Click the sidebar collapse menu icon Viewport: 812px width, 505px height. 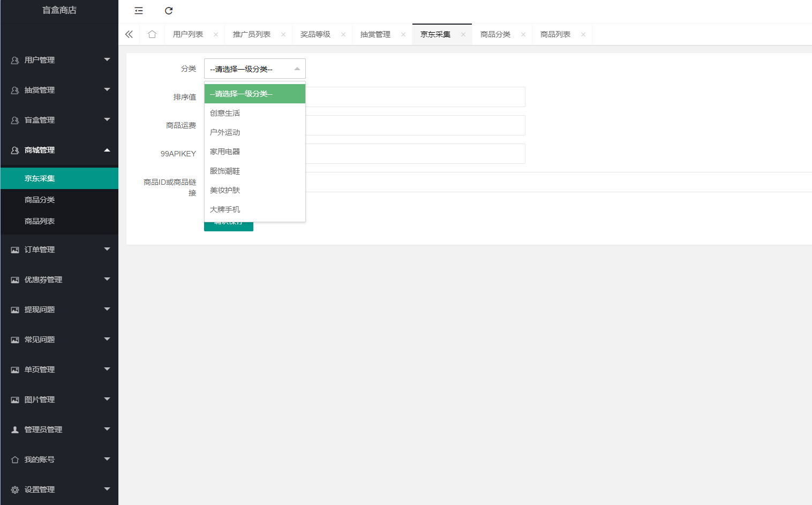[139, 11]
